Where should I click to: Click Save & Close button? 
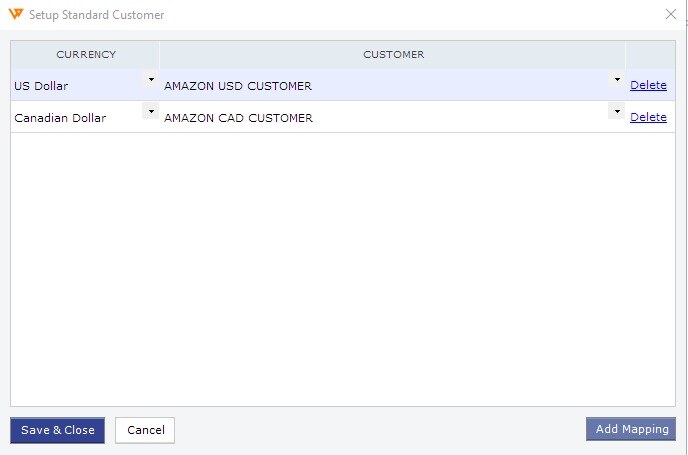coord(57,430)
